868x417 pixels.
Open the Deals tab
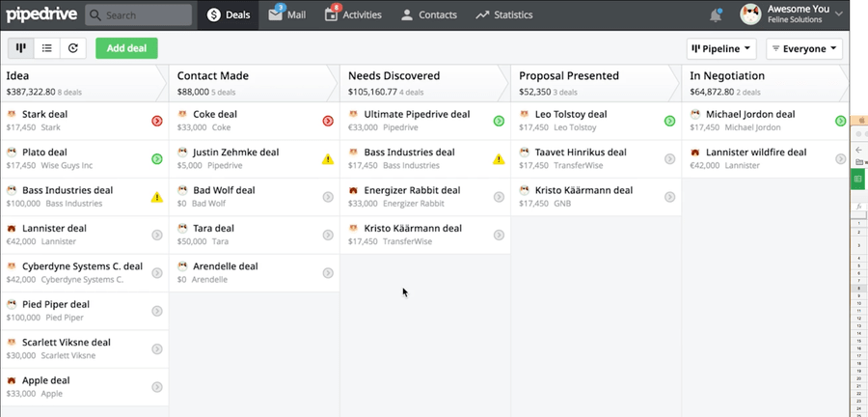229,14
